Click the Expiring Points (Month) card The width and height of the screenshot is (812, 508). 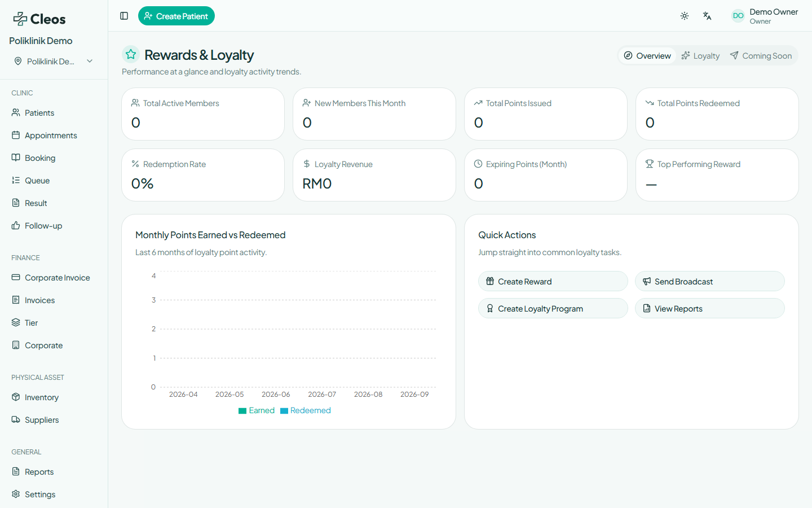tap(546, 175)
